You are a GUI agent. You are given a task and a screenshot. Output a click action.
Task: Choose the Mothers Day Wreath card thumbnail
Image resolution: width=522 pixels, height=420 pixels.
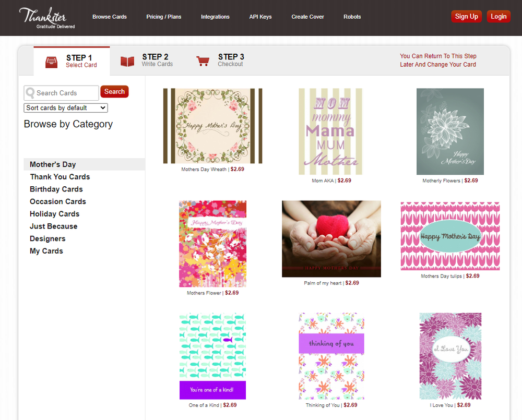tap(213, 126)
